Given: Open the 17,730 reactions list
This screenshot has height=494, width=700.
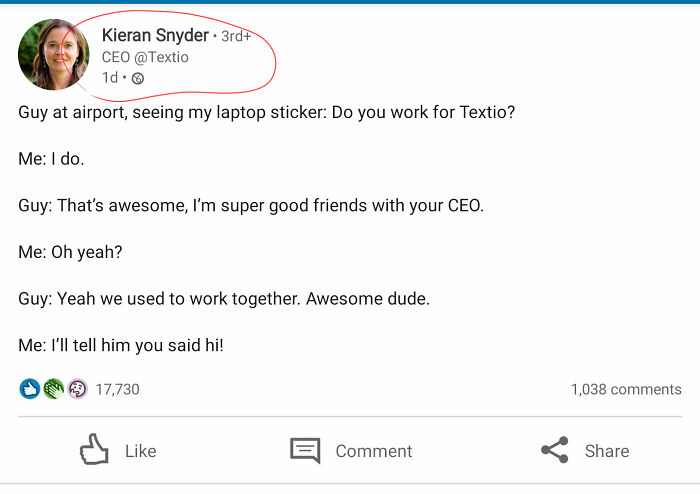Looking at the screenshot, I should pyautogui.click(x=117, y=389).
